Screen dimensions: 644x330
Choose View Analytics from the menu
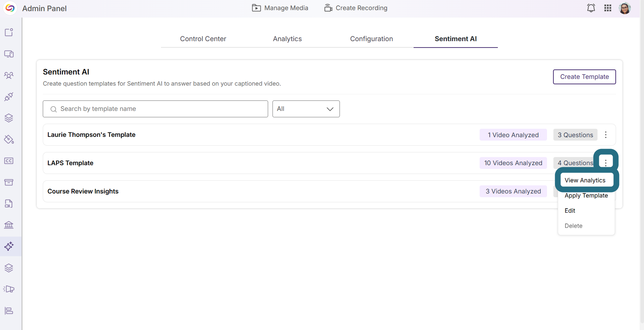point(585,180)
